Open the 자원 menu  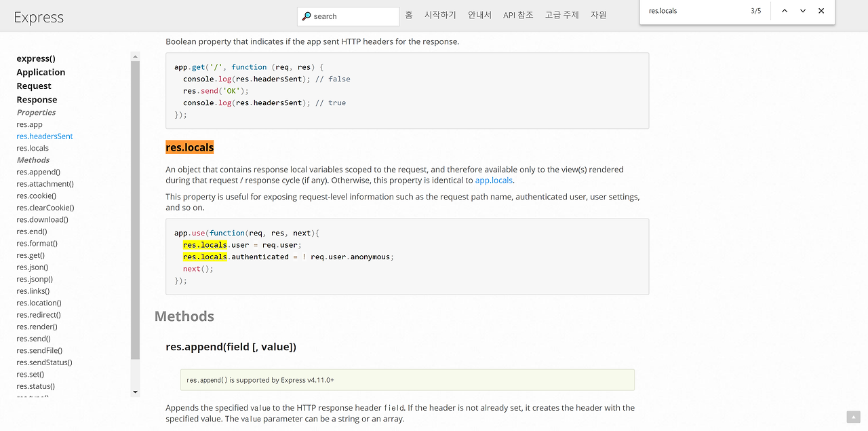tap(599, 15)
